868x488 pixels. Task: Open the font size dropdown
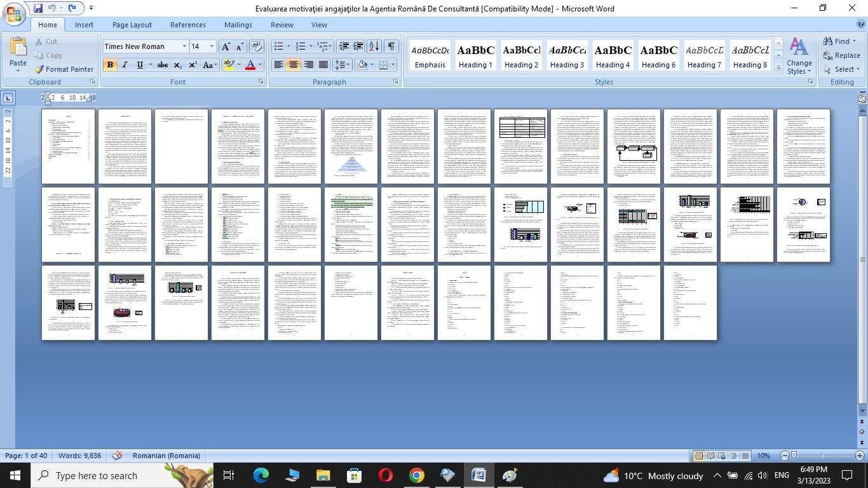[212, 46]
